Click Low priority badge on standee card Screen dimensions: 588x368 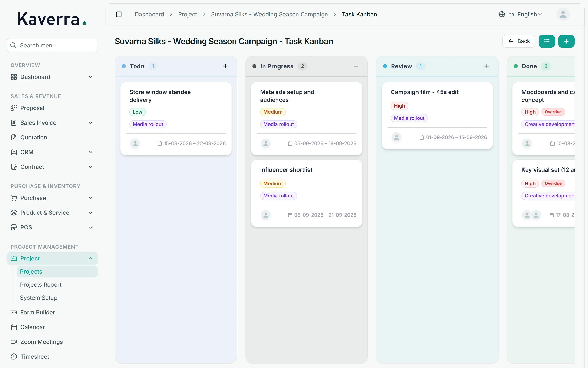point(137,112)
